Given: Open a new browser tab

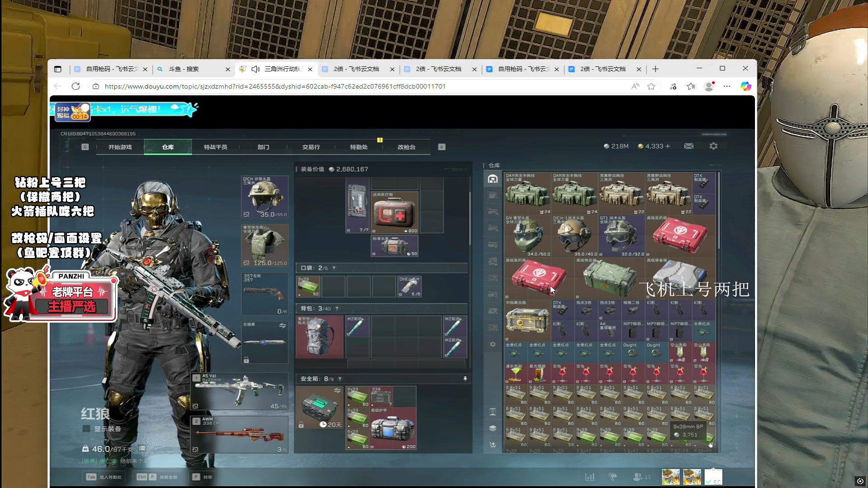Looking at the screenshot, I should [x=656, y=69].
